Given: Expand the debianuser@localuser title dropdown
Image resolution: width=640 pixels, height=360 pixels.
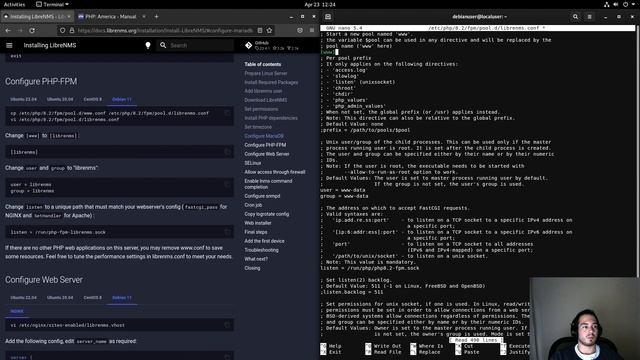Looking at the screenshot, I should [x=480, y=17].
